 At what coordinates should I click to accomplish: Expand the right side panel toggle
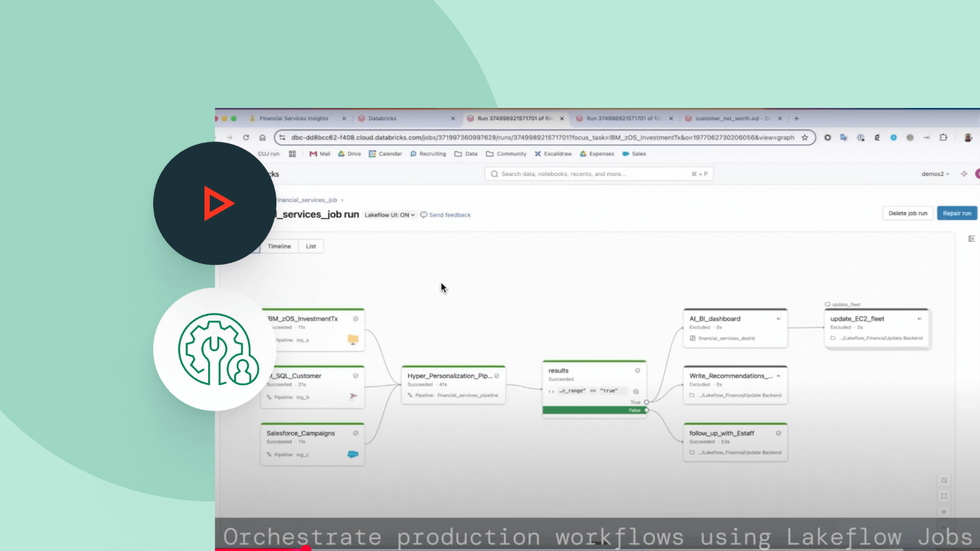pos(972,239)
